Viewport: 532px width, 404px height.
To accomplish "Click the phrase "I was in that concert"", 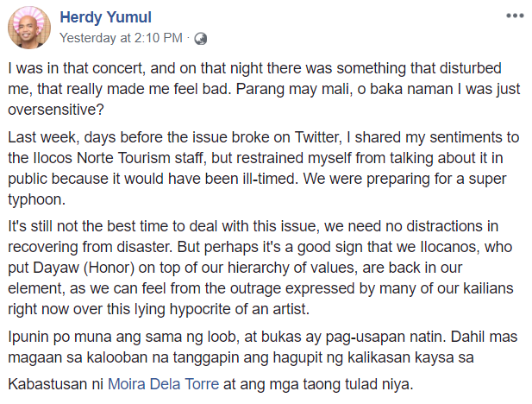I will [75, 68].
